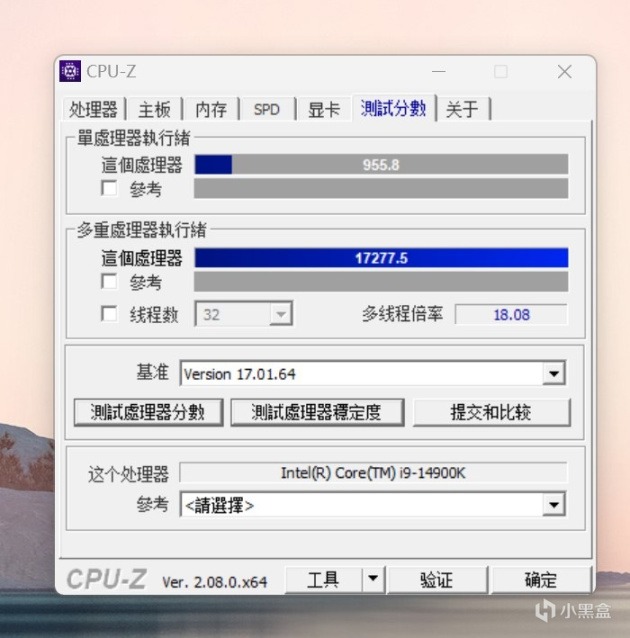630x638 pixels.
Task: Click version text Ver. 2.08.0.x64
Action: [214, 582]
